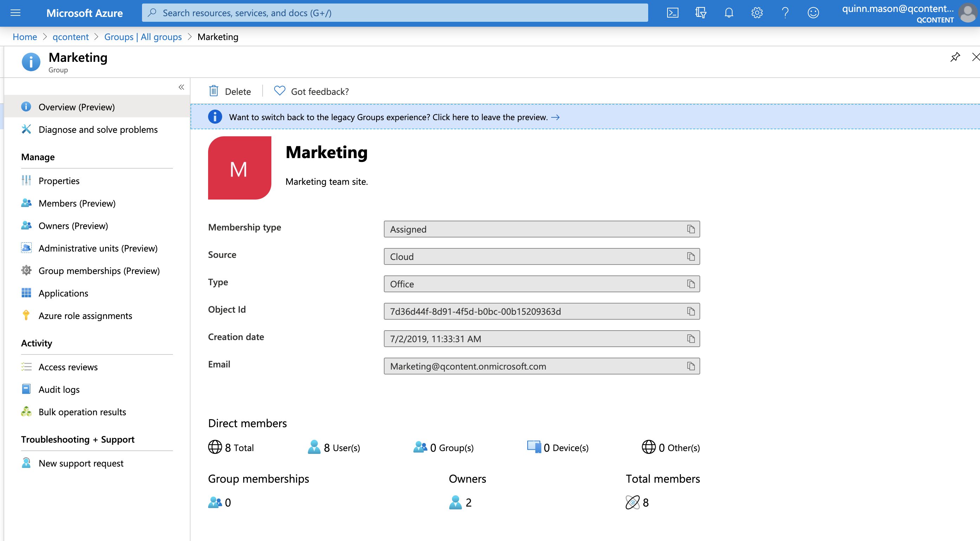980x541 pixels.
Task: Click 8 User(s) count
Action: [x=334, y=448]
